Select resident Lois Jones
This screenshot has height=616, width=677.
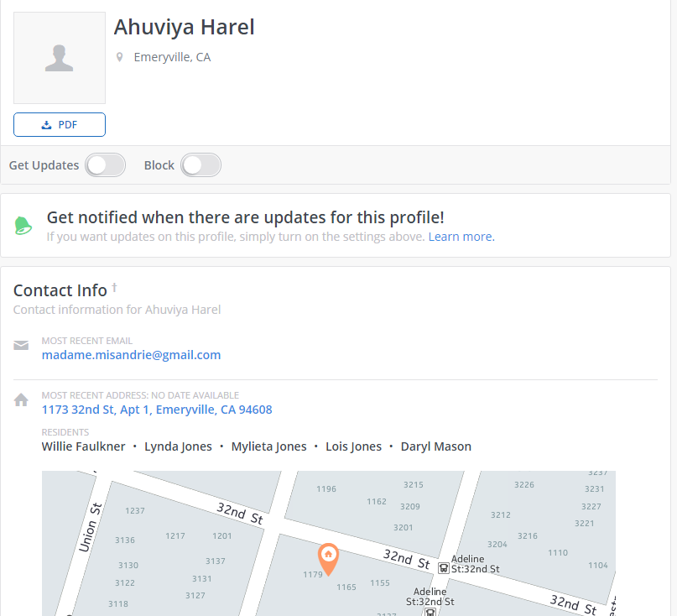[x=354, y=446]
